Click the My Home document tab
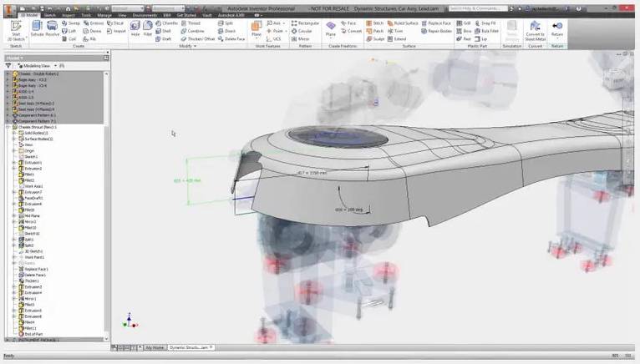This screenshot has width=640, height=364. (155, 346)
